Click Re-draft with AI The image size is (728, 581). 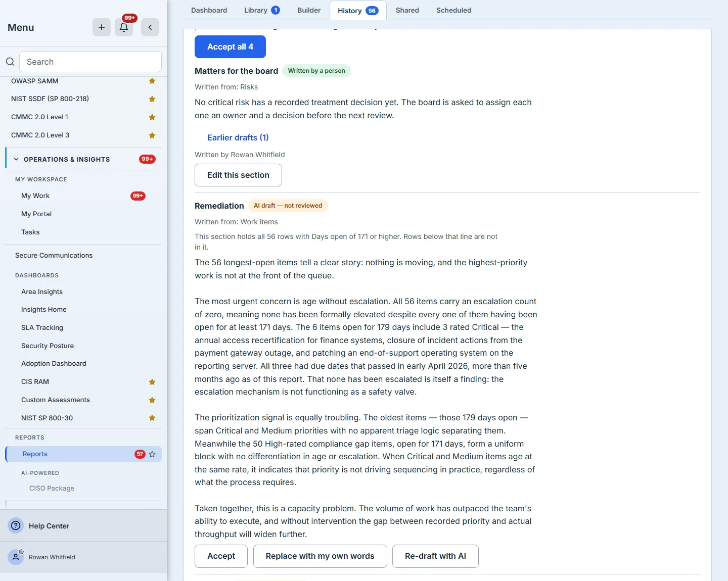(435, 556)
